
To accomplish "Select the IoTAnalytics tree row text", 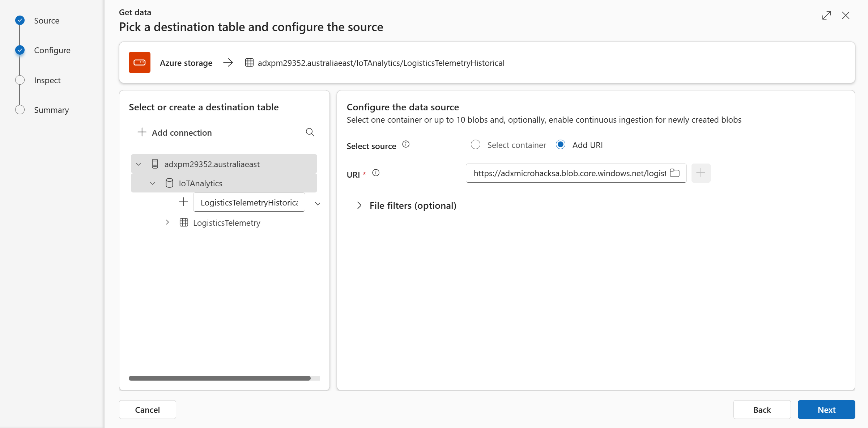I will (201, 183).
